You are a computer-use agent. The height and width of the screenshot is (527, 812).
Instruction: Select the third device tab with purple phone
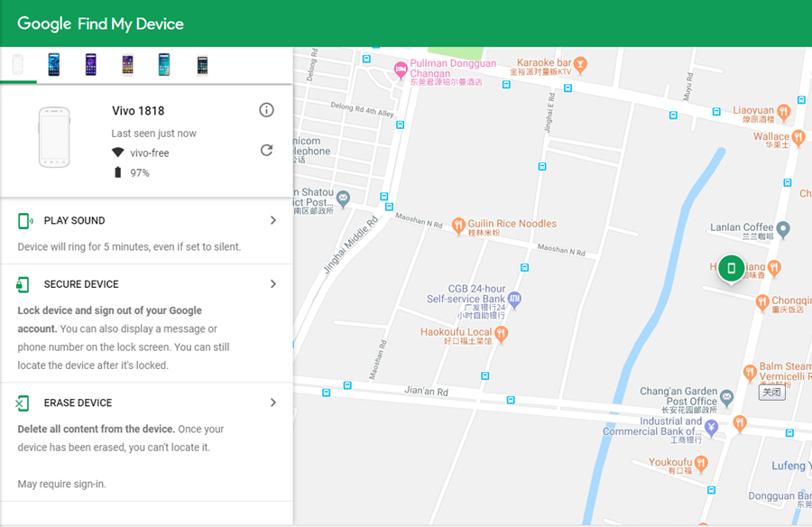click(90, 65)
